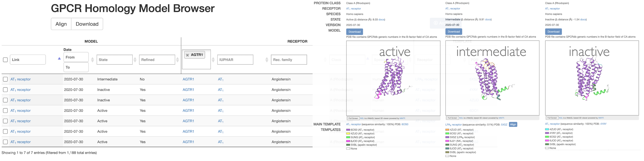644x161 pixels.
Task: Open the 4YAY PDB link
Action: [603, 124]
